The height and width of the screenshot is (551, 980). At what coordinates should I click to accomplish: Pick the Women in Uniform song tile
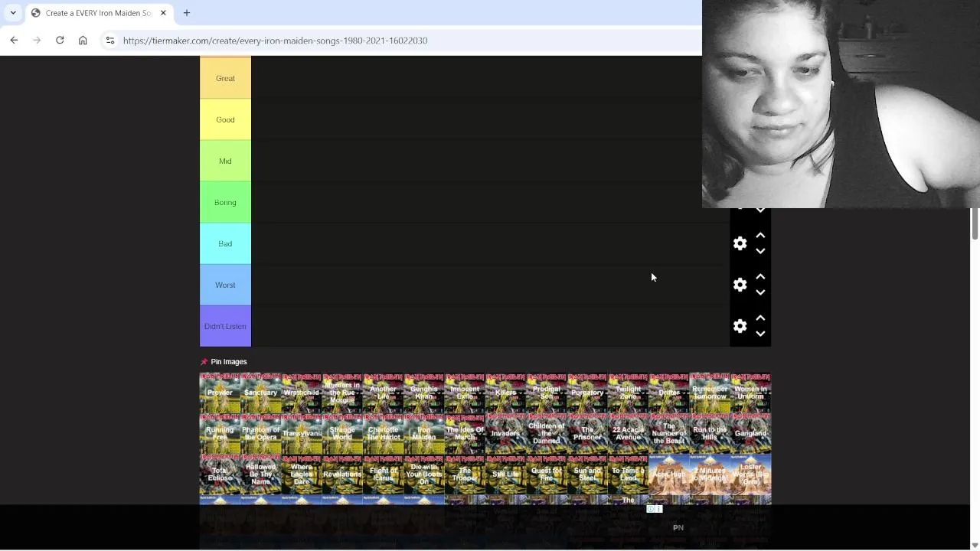point(751,393)
